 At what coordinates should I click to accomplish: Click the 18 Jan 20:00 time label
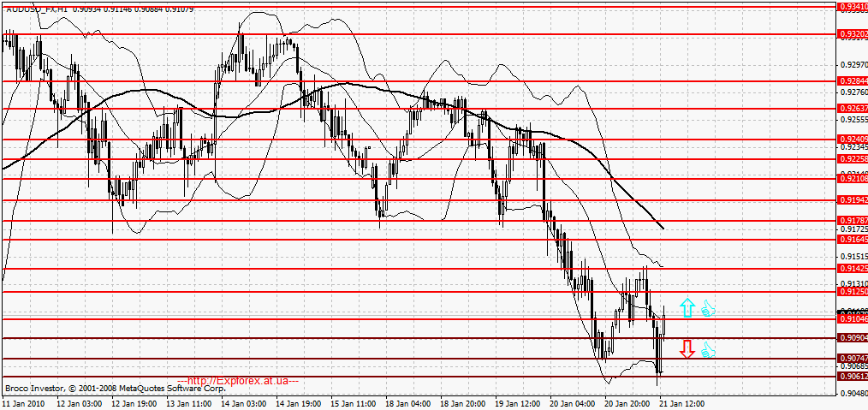pyautogui.click(x=463, y=403)
